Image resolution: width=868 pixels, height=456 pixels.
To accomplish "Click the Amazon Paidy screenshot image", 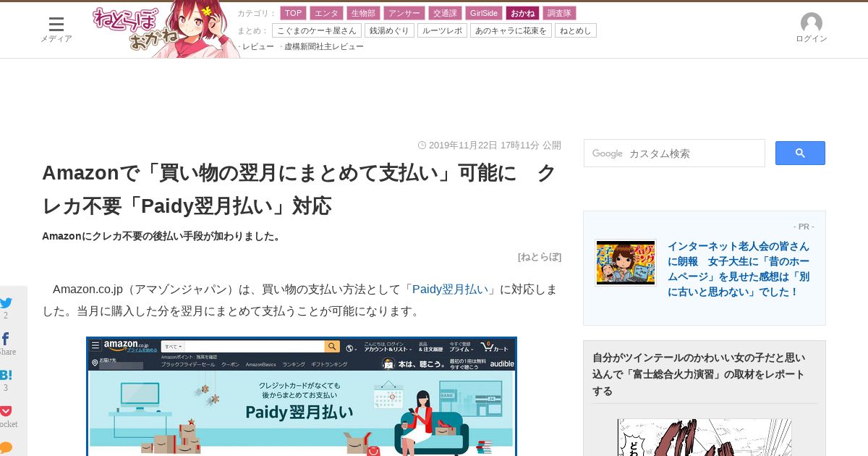I will point(302,396).
